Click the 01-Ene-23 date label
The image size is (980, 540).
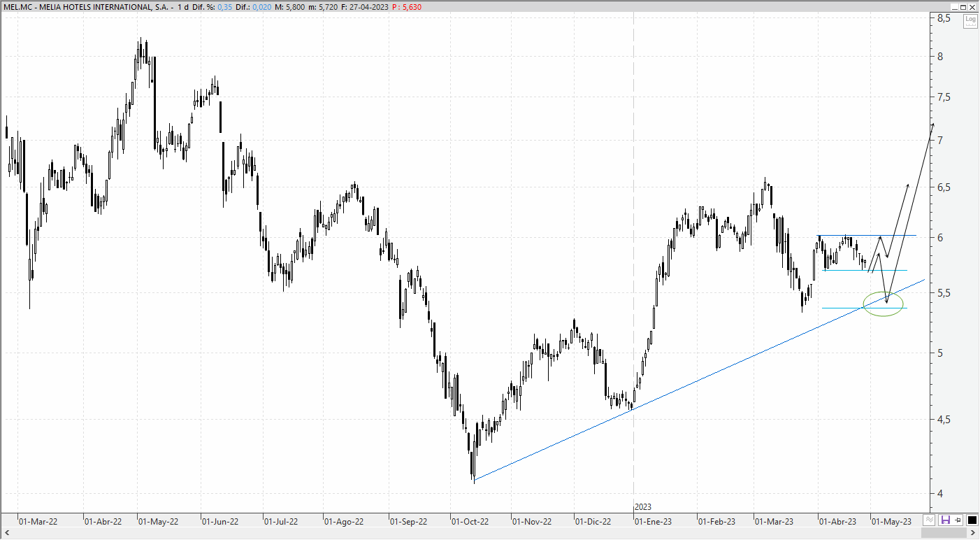click(653, 522)
